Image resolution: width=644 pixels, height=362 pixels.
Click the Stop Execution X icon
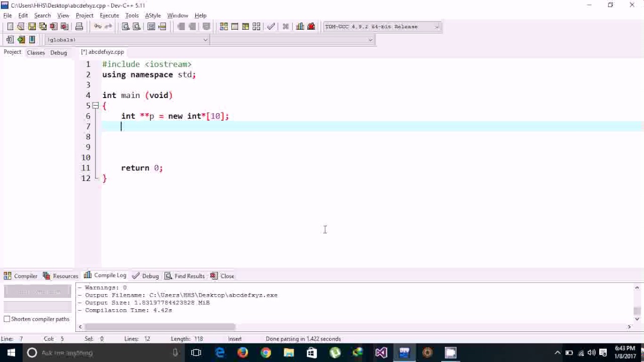(285, 27)
